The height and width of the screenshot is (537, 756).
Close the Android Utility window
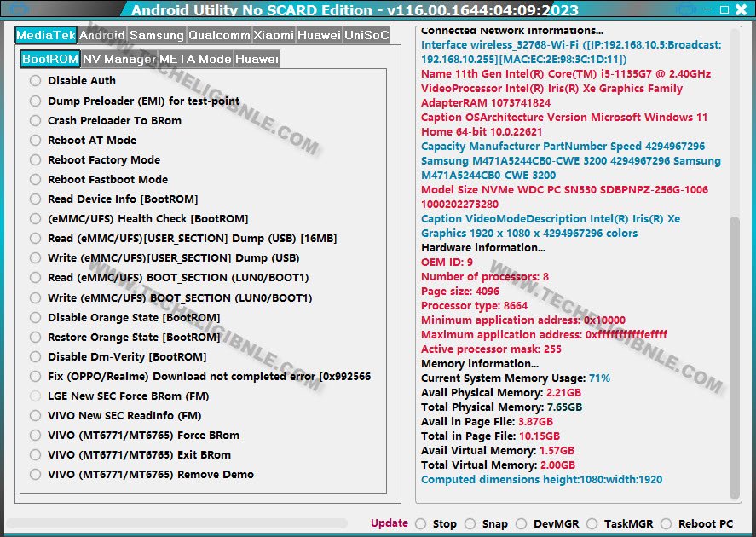[x=742, y=9]
